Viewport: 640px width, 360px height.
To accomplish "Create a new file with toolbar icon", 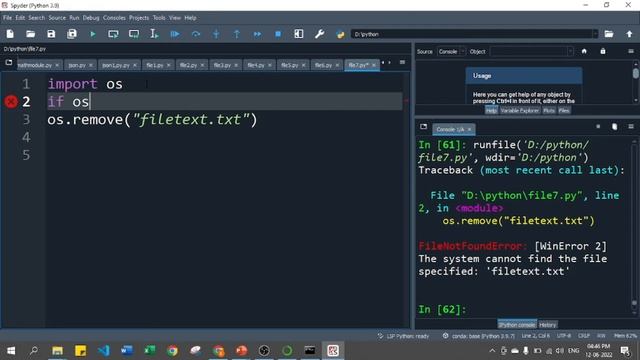I will (10, 34).
